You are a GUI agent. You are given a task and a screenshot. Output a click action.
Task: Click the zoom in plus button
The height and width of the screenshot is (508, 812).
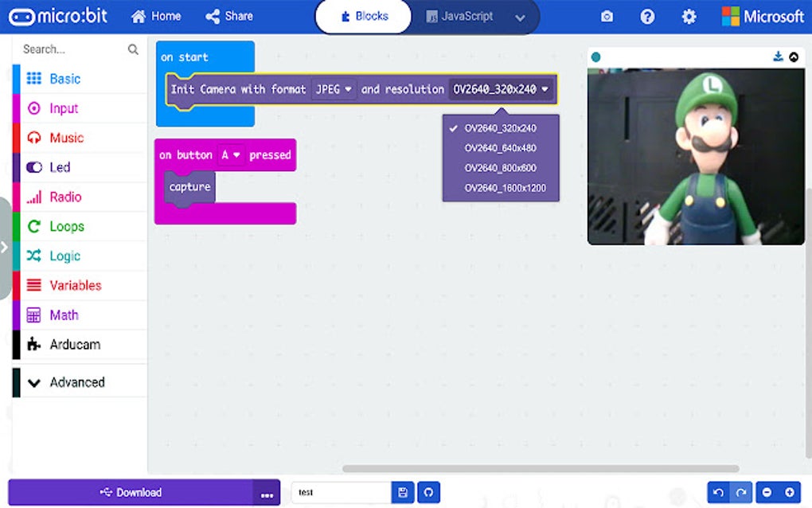[790, 492]
